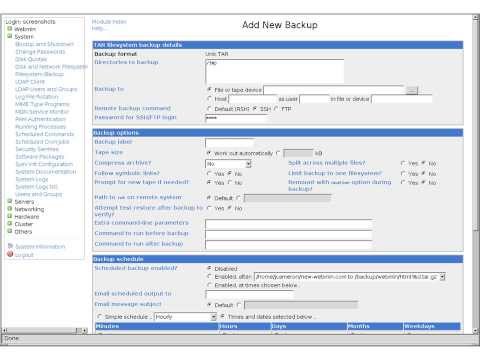Select Disabled for scheduled backup
This screenshot has width=480, height=360.
point(209,268)
